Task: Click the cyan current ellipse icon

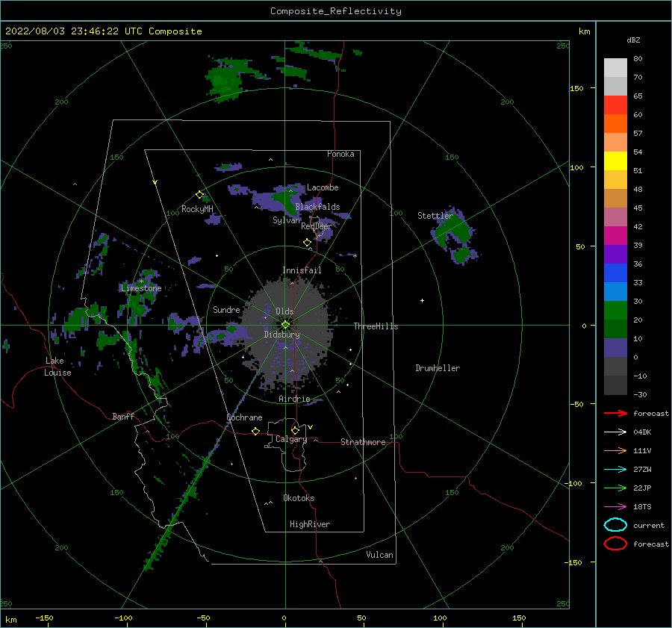Action: (615, 525)
